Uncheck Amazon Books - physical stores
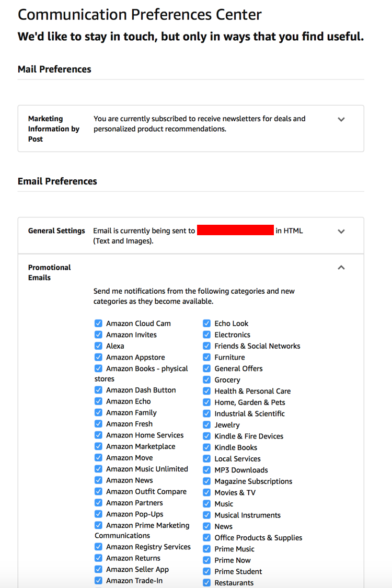Viewport: 392px width, 588px height. tap(98, 368)
